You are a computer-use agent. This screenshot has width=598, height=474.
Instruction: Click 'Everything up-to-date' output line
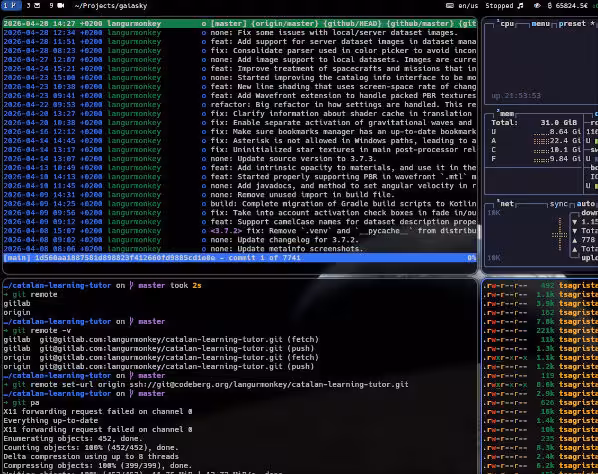pos(51,420)
